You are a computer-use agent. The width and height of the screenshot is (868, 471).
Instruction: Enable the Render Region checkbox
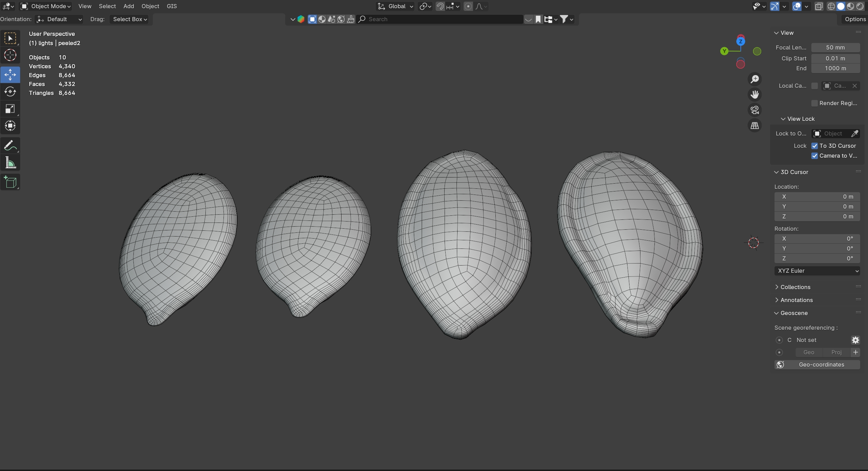[815, 103]
